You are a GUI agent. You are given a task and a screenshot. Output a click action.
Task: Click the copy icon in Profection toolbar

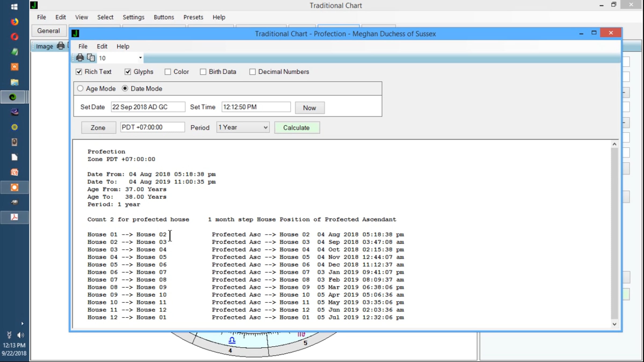(x=91, y=58)
